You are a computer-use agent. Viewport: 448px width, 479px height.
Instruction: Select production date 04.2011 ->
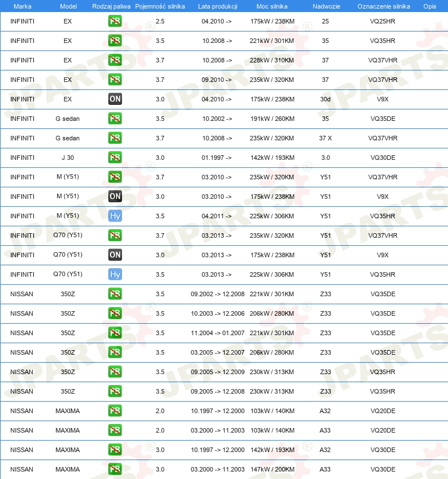[217, 216]
